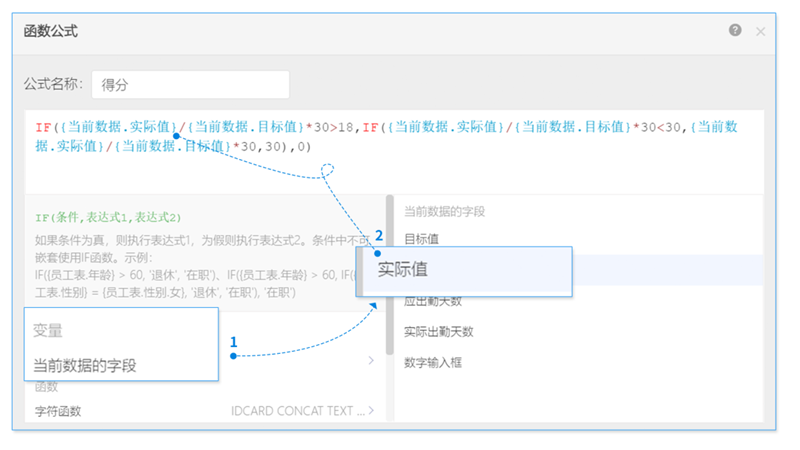Expand the arrow beside 当前数据的字段
800x450 pixels.
coord(371,360)
